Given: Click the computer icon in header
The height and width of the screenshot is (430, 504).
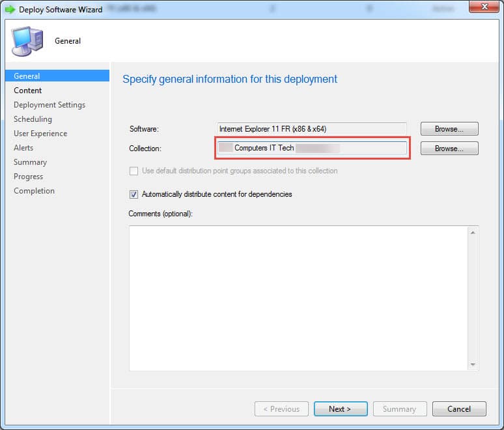Looking at the screenshot, I should coord(27,41).
